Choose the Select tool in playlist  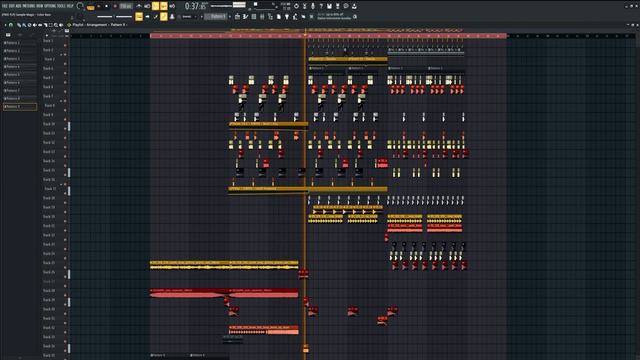51,25
